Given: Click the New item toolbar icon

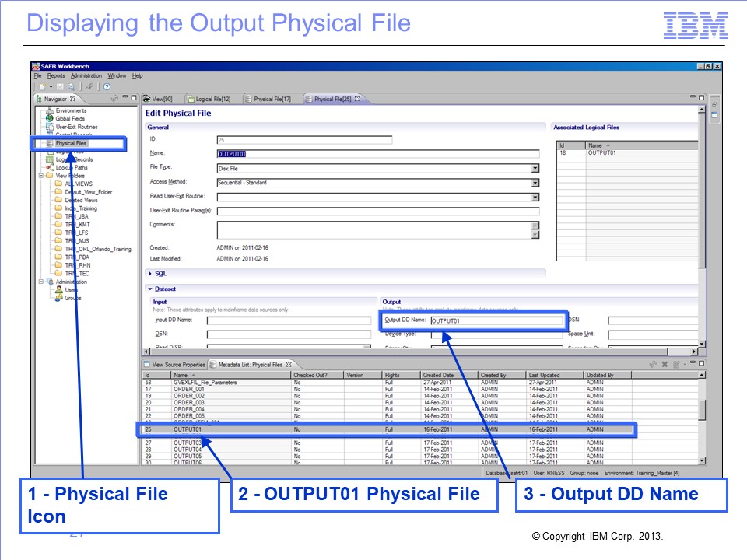Looking at the screenshot, I should [42, 86].
